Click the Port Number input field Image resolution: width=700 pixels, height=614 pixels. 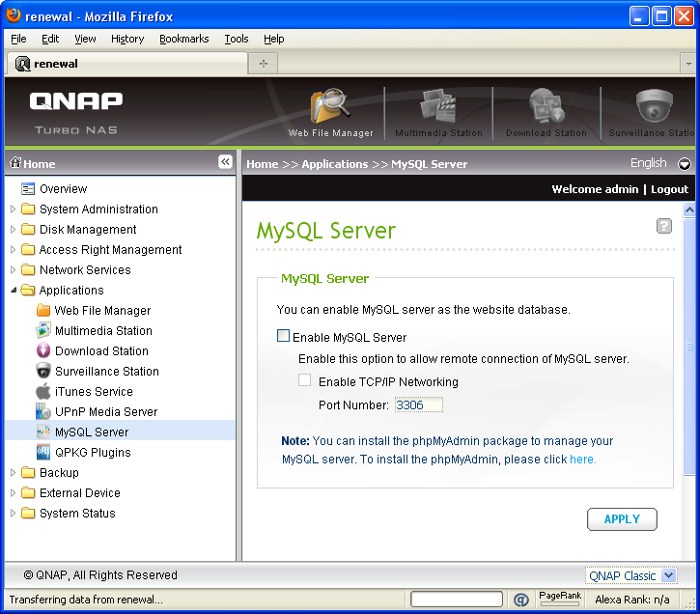pyautogui.click(x=418, y=405)
